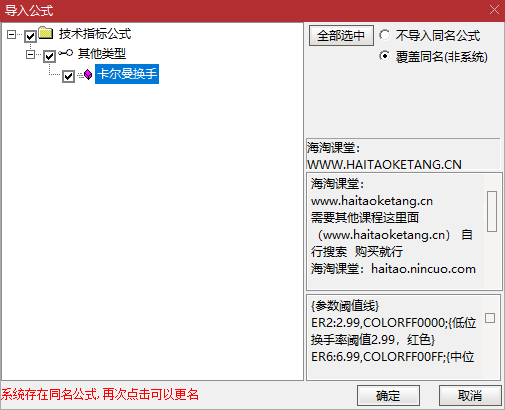Click the yellow folder icon for 技术指标公式
Viewport: 505px width, 410px height.
tap(46, 33)
